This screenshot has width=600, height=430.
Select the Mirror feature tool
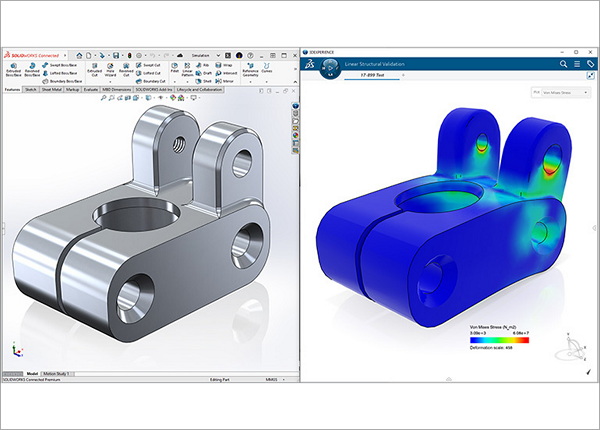225,81
